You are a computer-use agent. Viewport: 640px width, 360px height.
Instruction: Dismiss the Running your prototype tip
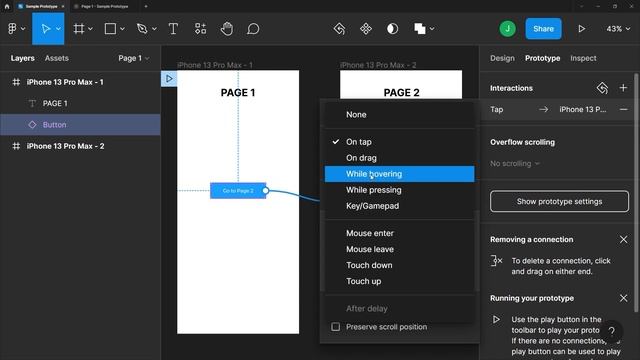623,298
